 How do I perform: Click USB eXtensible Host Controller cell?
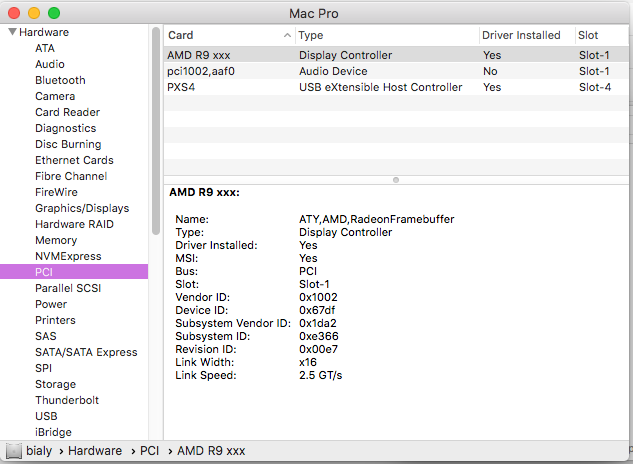point(380,87)
